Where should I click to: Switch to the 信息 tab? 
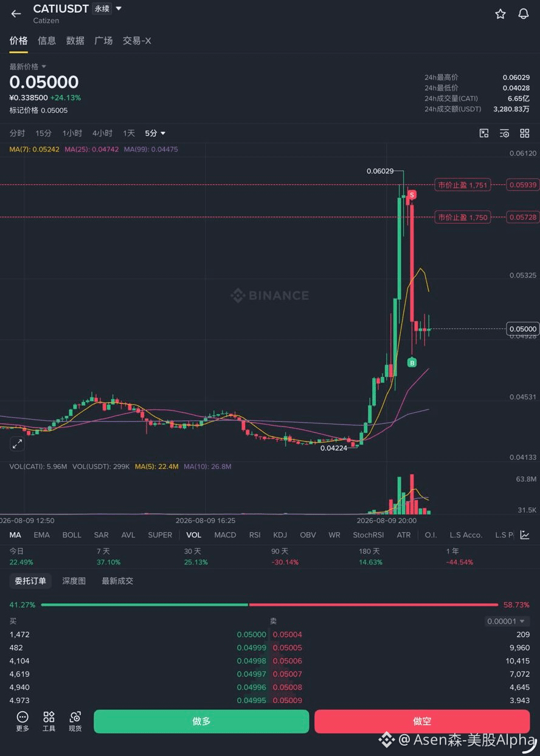(47, 41)
